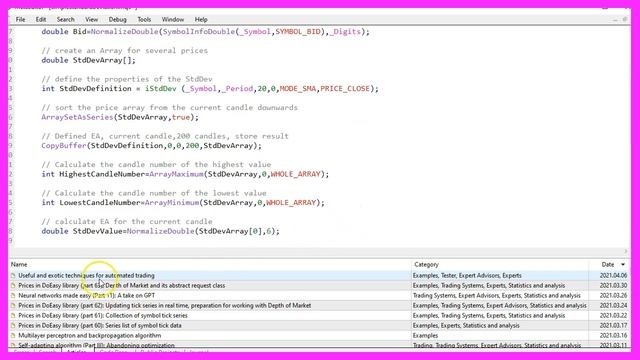The image size is (640, 360).
Task: Click the article icon beside DoEasy part 60
Action: pos(13,325)
